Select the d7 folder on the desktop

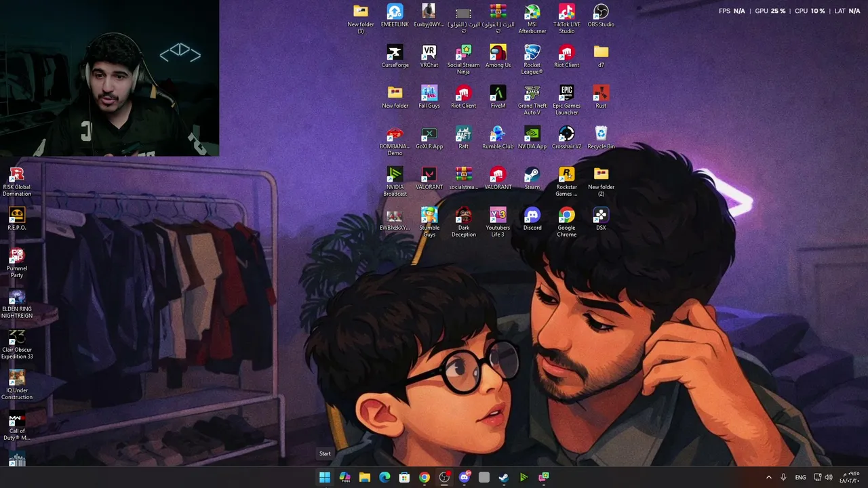[601, 57]
